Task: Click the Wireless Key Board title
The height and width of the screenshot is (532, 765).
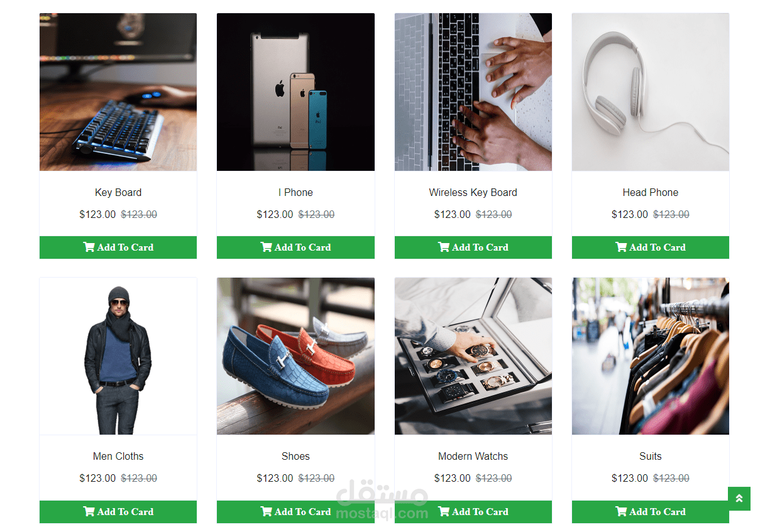Action: [473, 193]
